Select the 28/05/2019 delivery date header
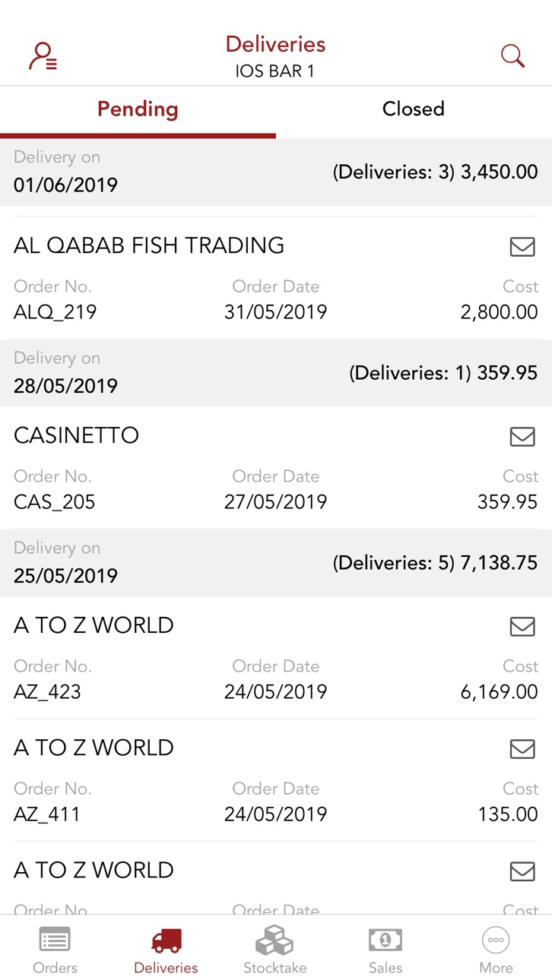 (276, 373)
